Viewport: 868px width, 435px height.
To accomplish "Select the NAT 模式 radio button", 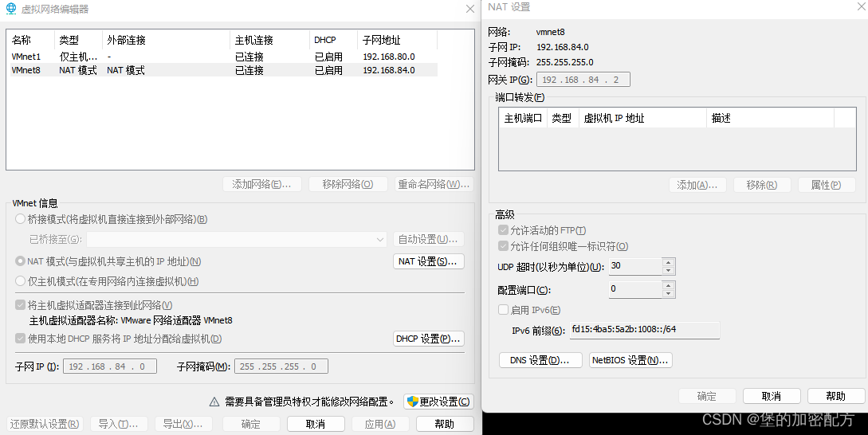I will click(21, 261).
